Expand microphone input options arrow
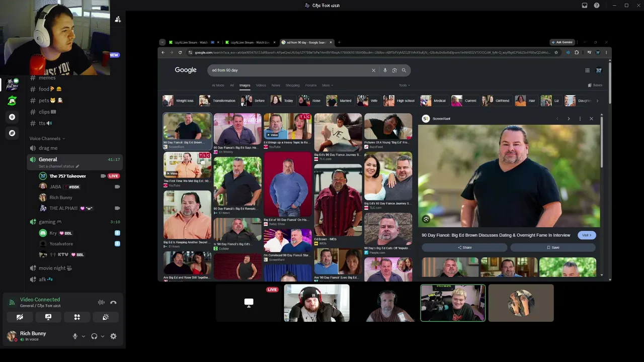 coord(84,336)
